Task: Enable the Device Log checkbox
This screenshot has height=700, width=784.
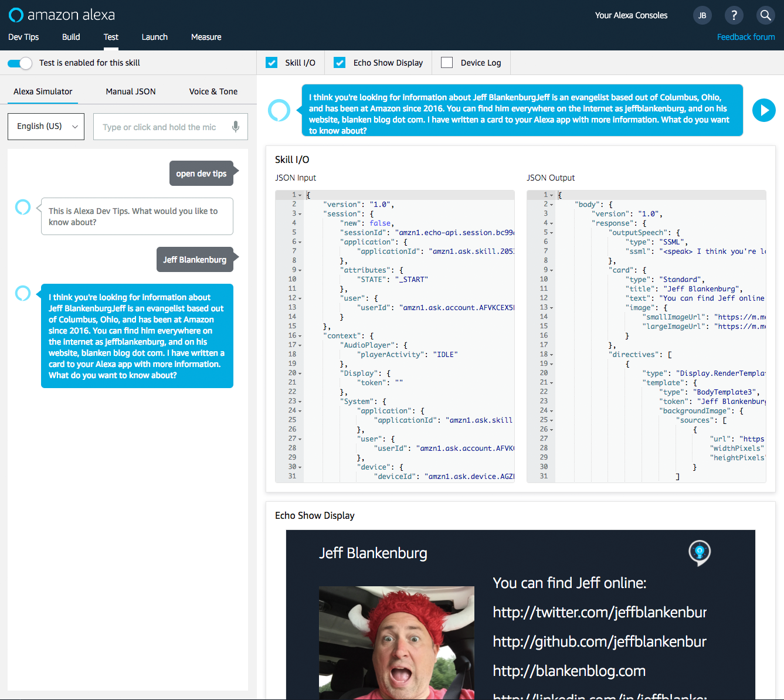Action: coord(447,63)
